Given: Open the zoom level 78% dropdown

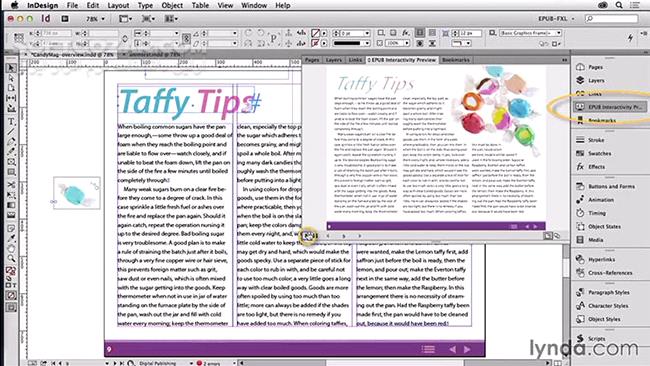Looking at the screenshot, I should [x=96, y=19].
